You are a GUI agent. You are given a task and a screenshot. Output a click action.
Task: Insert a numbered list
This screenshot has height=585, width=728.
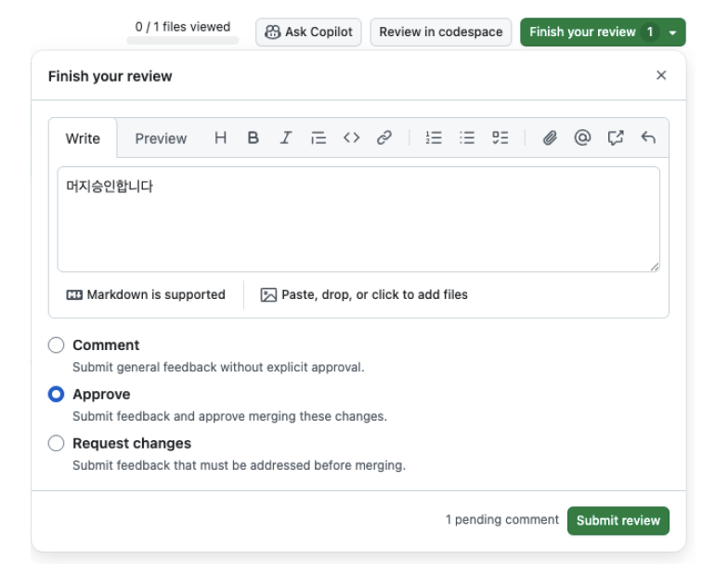pyautogui.click(x=434, y=138)
